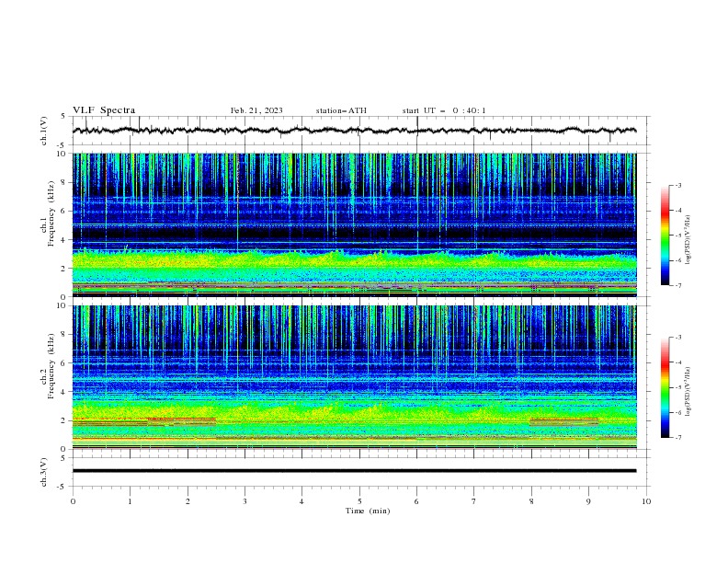728x563 pixels.
Task: Click the "VLF Spectra" plot title
Action: [x=104, y=110]
